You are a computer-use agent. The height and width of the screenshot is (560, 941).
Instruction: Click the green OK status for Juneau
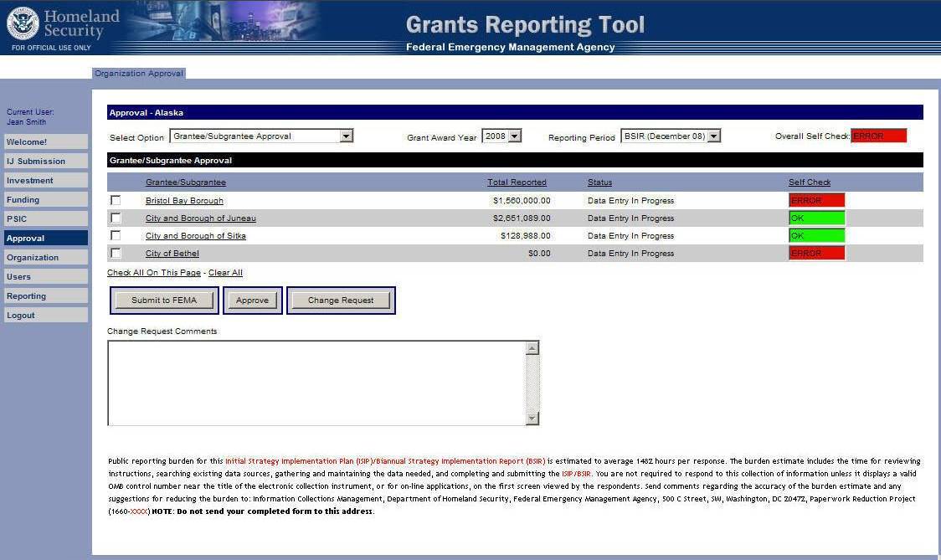pyautogui.click(x=816, y=218)
